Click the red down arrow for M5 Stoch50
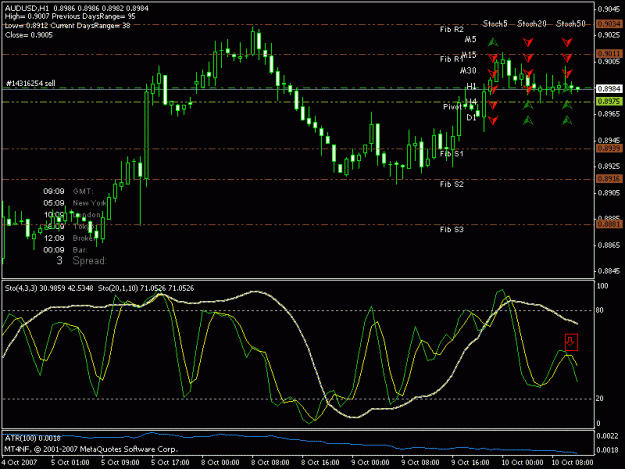This screenshot has height=469, width=625. [567, 42]
